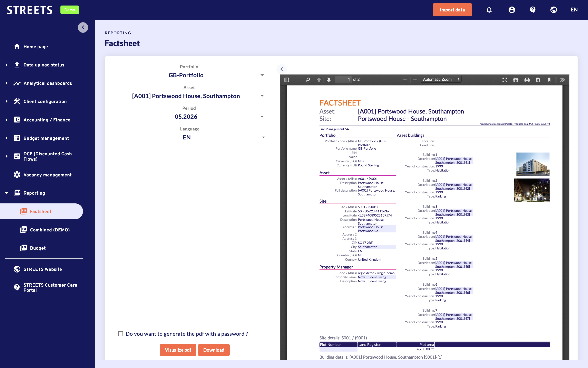Collapse the parameter panel with the chevron
Viewport: 588px width, 368px height.
coord(282,69)
